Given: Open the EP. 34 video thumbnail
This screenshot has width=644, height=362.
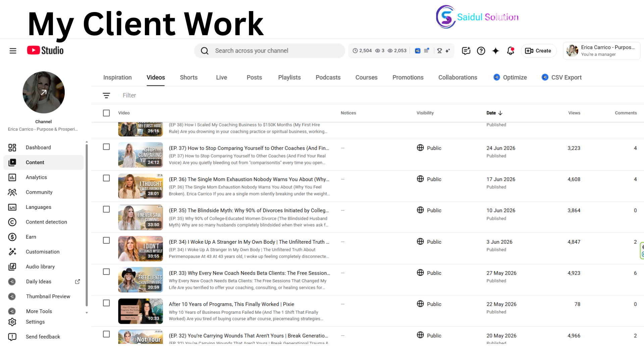Looking at the screenshot, I should coord(141,249).
